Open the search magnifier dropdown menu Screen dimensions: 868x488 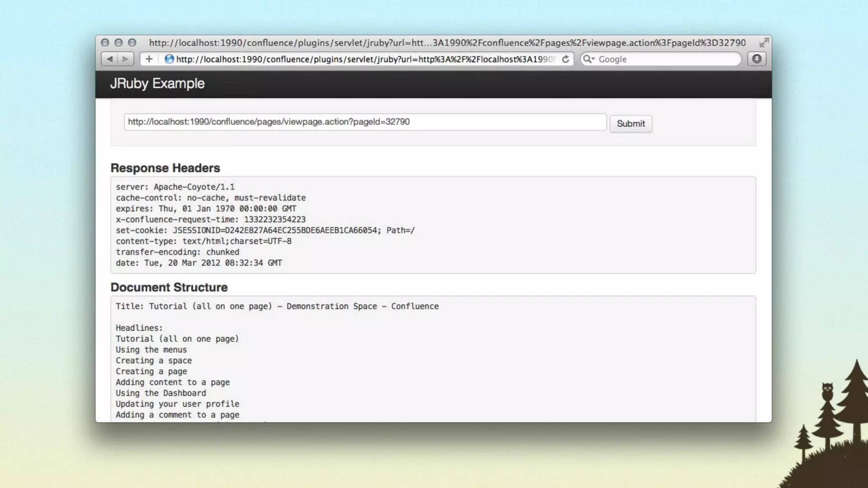pyautogui.click(x=589, y=59)
